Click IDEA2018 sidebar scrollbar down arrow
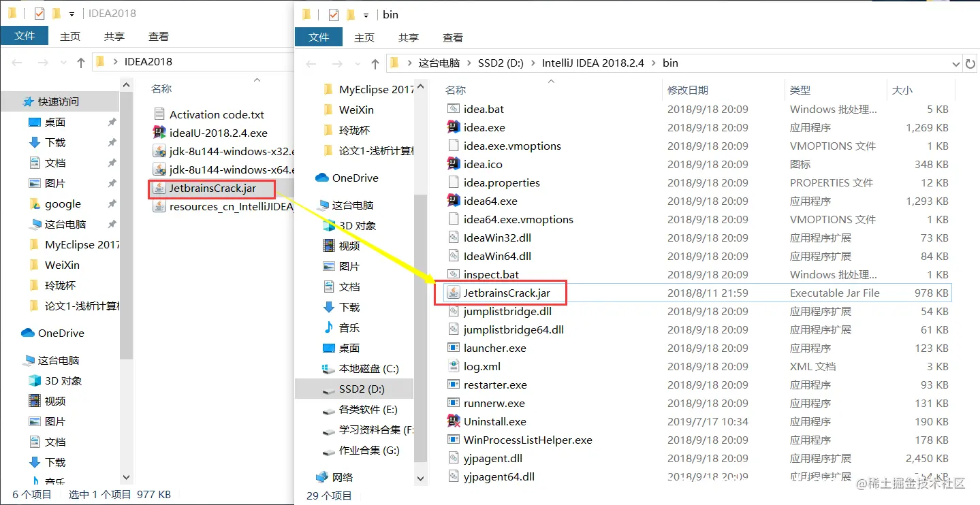980x505 pixels. point(125,477)
